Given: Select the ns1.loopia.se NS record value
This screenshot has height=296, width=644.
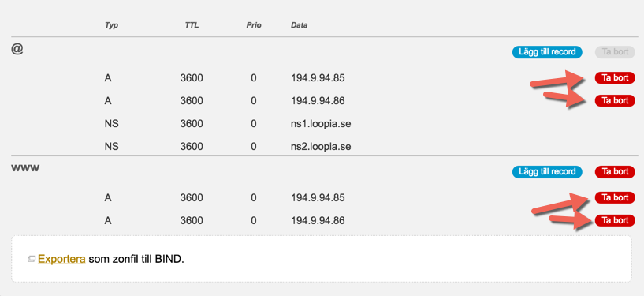Looking at the screenshot, I should (x=321, y=123).
